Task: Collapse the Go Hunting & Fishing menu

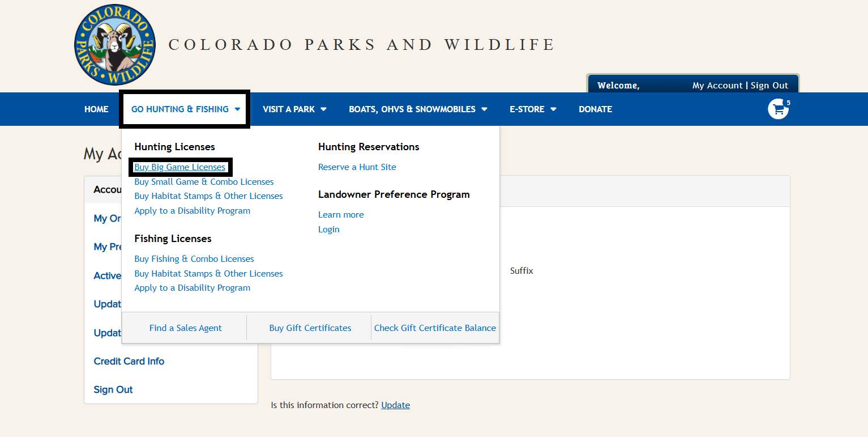Action: (x=185, y=109)
